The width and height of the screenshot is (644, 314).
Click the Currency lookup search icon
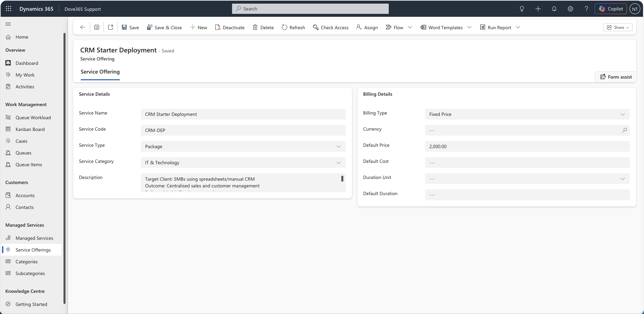coord(625,130)
